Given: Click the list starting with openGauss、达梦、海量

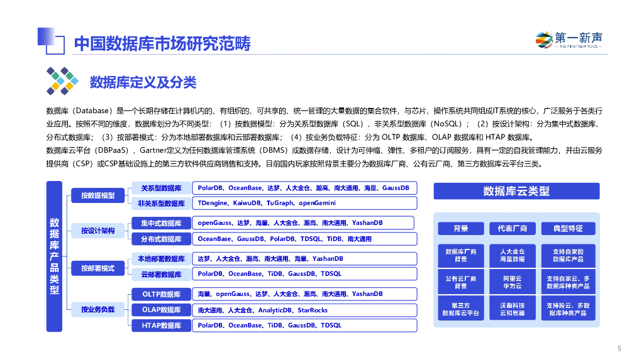Looking at the screenshot, I should pyautogui.click(x=303, y=223).
